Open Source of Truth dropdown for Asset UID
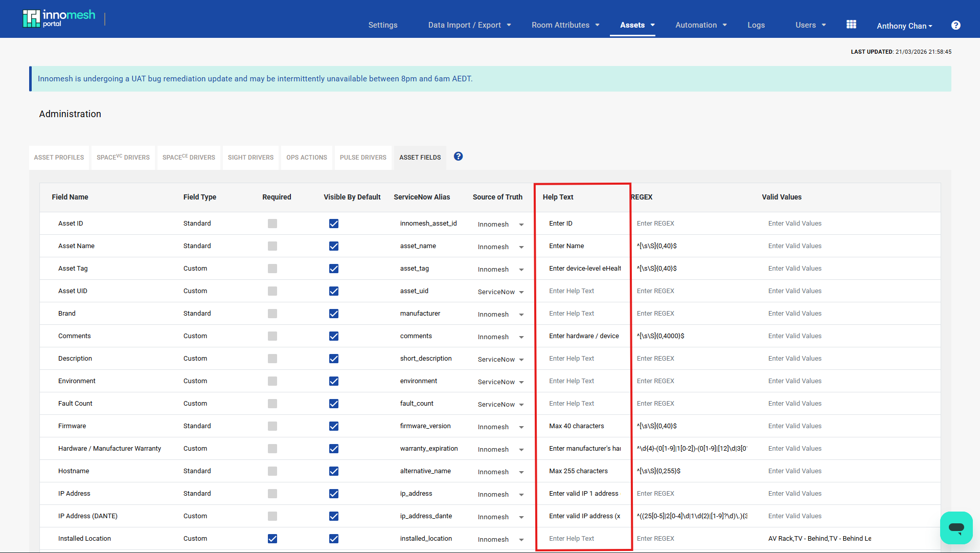Screen dimensions: 980x553 (500, 292)
